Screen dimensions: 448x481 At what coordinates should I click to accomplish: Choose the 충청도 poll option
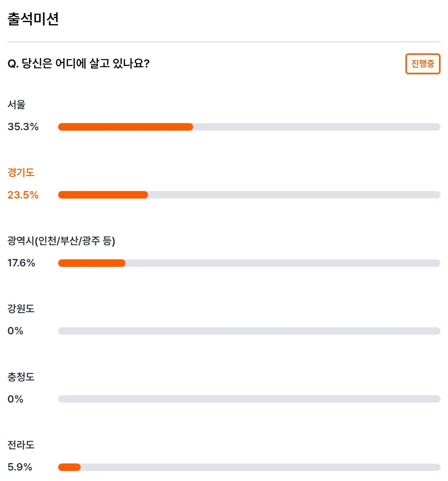(x=21, y=377)
